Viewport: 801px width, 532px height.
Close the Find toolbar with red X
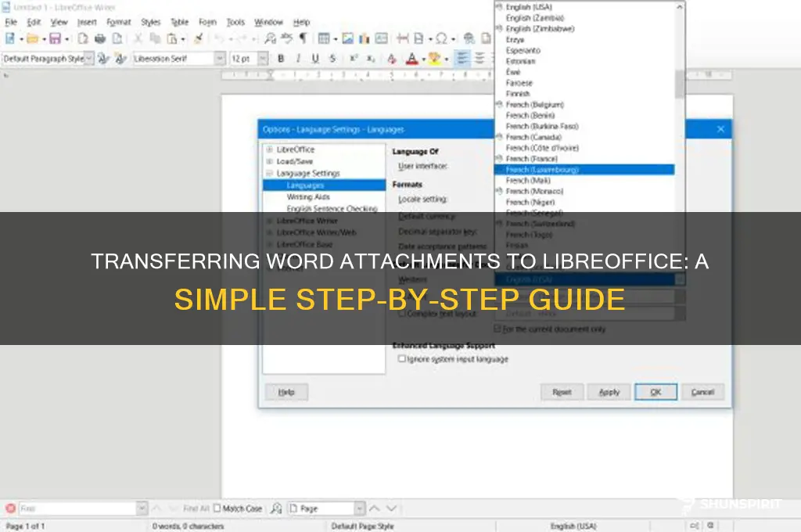pos(10,509)
